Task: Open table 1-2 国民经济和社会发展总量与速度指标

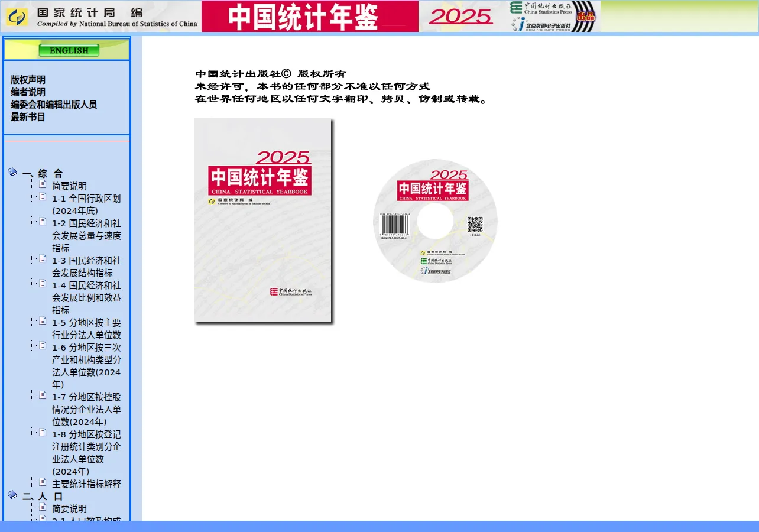Action: point(86,236)
